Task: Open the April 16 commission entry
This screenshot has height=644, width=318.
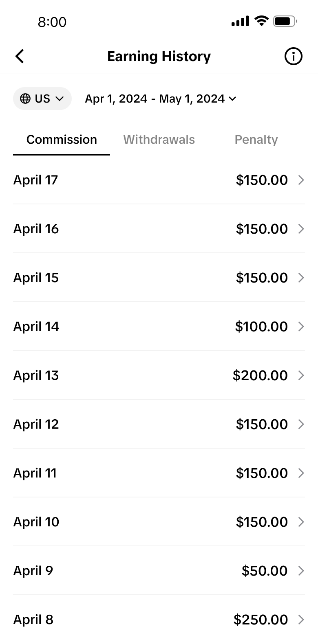Action: pos(159,229)
